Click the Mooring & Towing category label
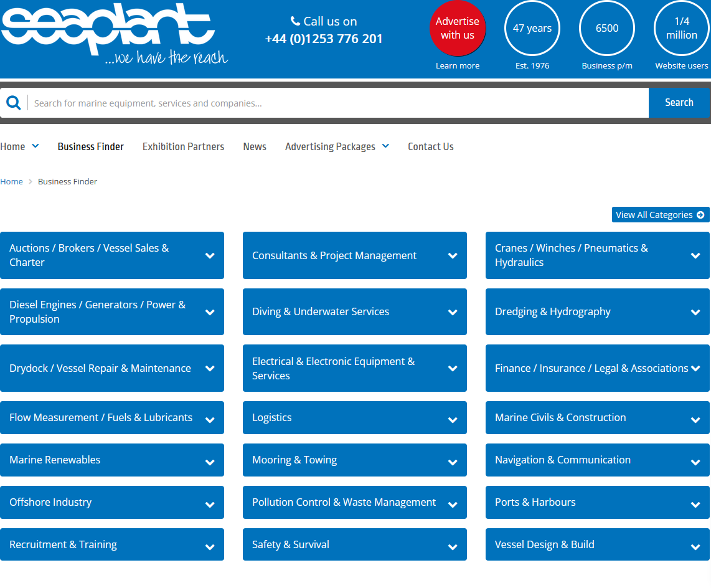This screenshot has height=588, width=711. coord(294,460)
